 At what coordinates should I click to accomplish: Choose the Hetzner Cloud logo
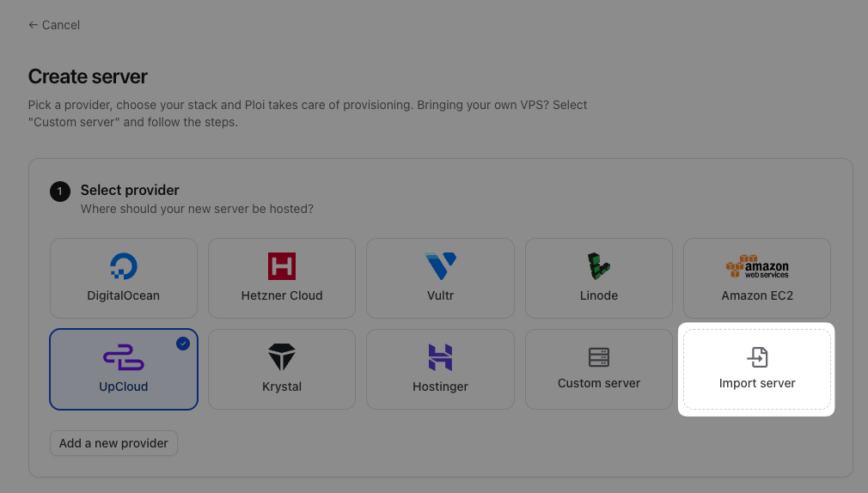(x=282, y=266)
